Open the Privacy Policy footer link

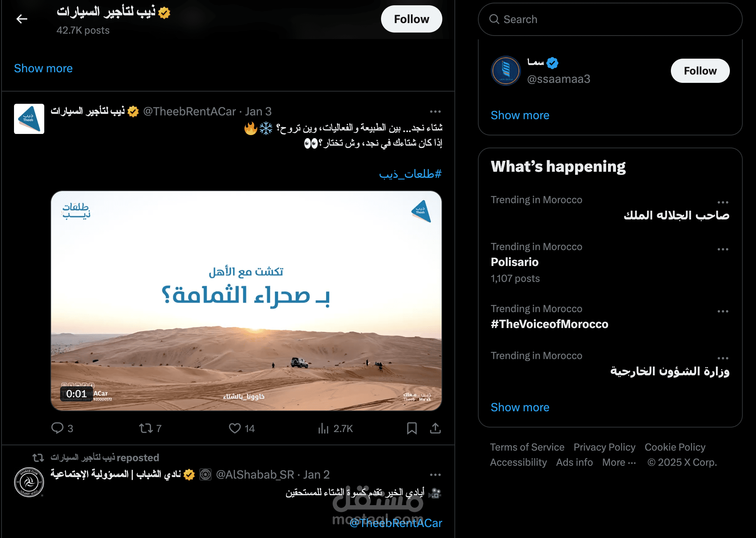604,447
